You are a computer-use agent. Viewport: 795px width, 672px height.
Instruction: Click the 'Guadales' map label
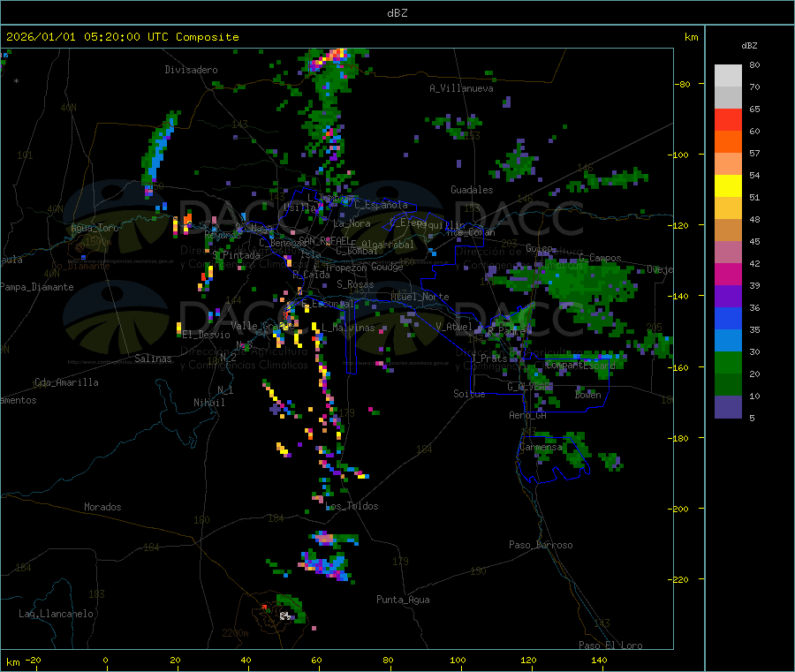[x=472, y=190]
